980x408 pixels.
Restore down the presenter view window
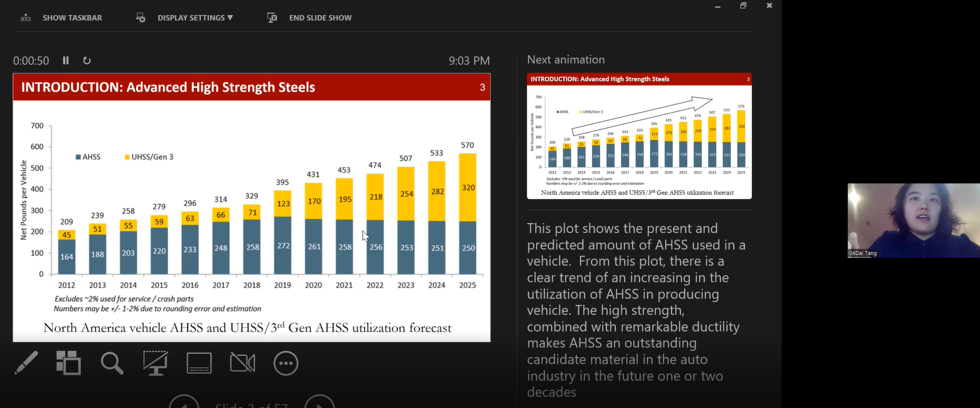pyautogui.click(x=743, y=6)
